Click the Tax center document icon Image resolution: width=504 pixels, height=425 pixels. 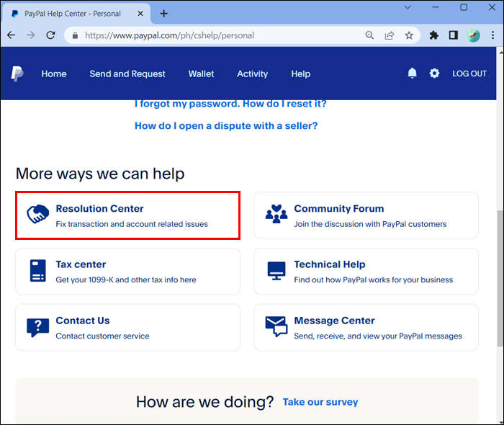tap(37, 271)
